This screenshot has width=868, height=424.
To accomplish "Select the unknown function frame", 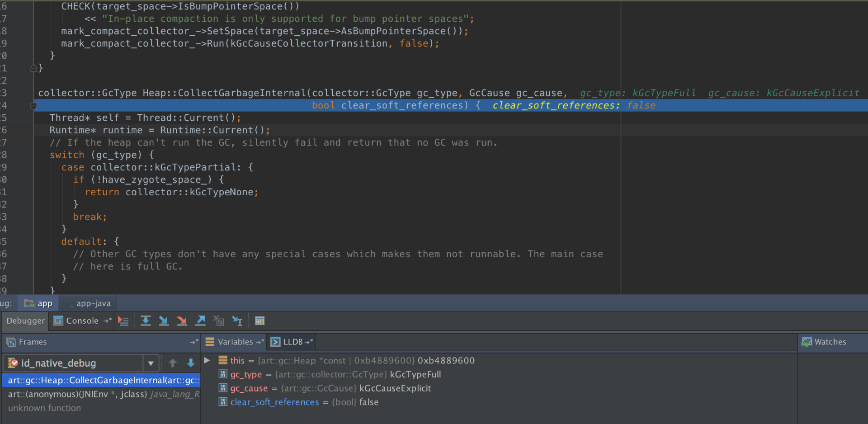I will [44, 408].
